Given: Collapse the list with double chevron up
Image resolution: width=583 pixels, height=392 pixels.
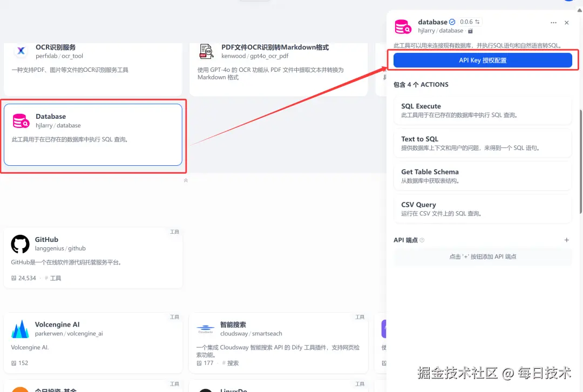Looking at the screenshot, I should point(186,180).
